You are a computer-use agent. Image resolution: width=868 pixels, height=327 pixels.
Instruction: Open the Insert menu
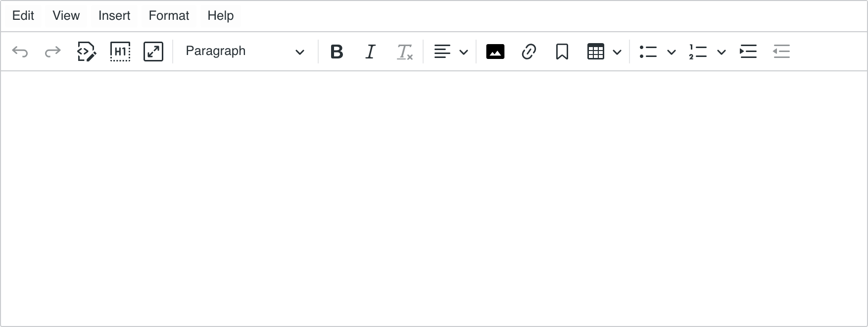(x=114, y=15)
